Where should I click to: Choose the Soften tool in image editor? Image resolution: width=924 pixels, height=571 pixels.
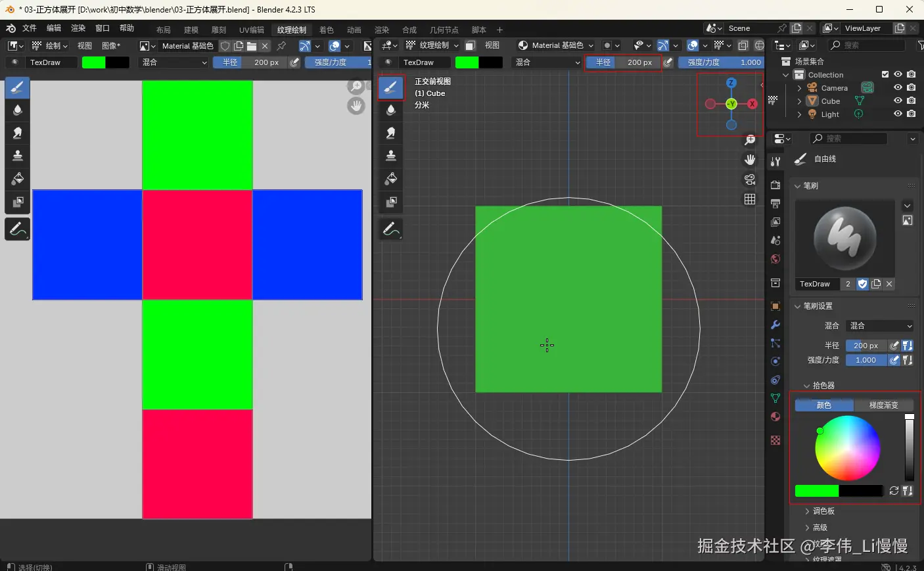18,110
